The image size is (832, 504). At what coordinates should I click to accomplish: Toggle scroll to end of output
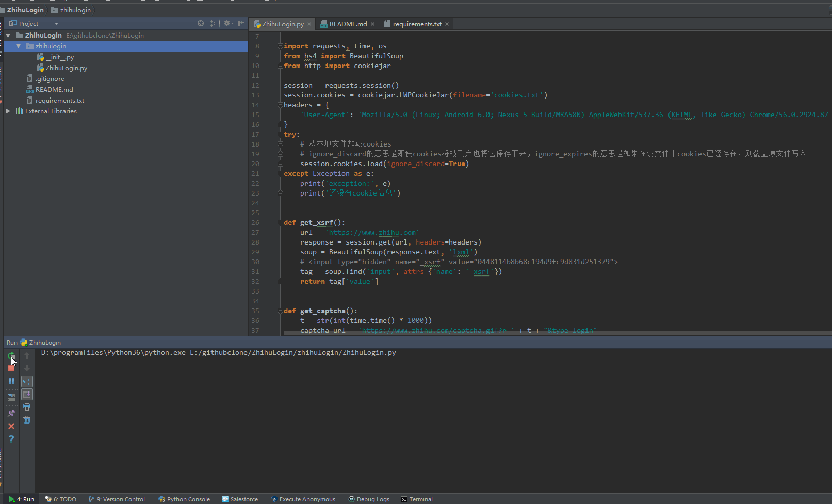(x=27, y=394)
